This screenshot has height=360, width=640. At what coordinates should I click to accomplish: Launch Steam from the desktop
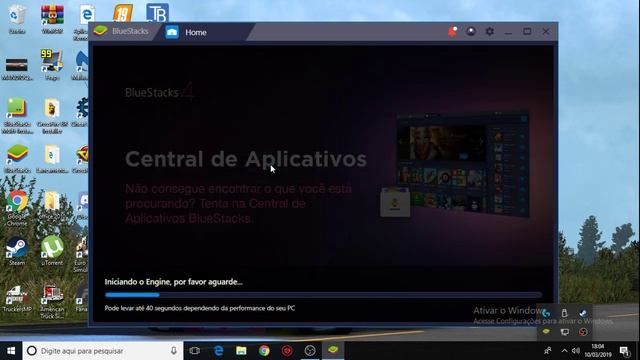pyautogui.click(x=17, y=251)
